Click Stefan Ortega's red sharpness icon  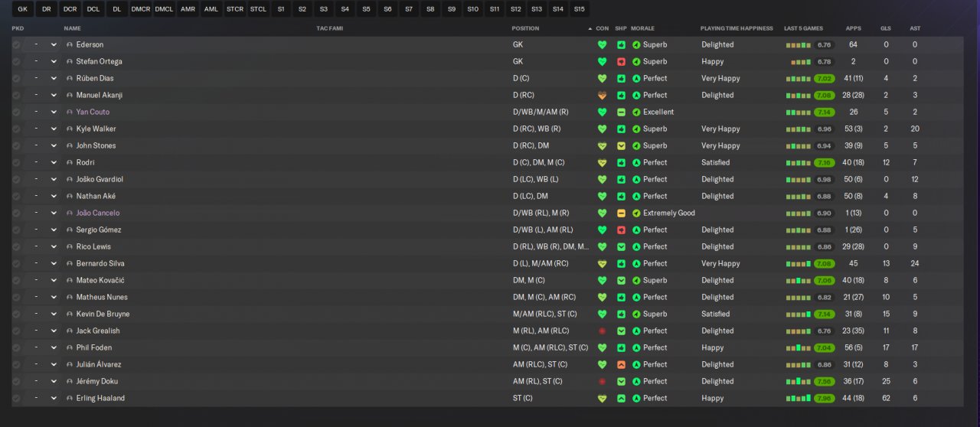tap(621, 61)
